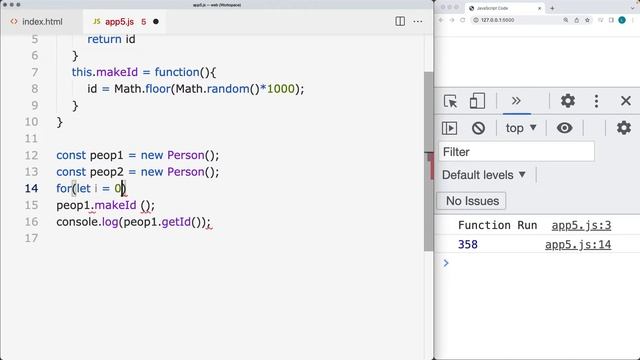Open the 'top' JavaScript context dropdown

[x=521, y=128]
